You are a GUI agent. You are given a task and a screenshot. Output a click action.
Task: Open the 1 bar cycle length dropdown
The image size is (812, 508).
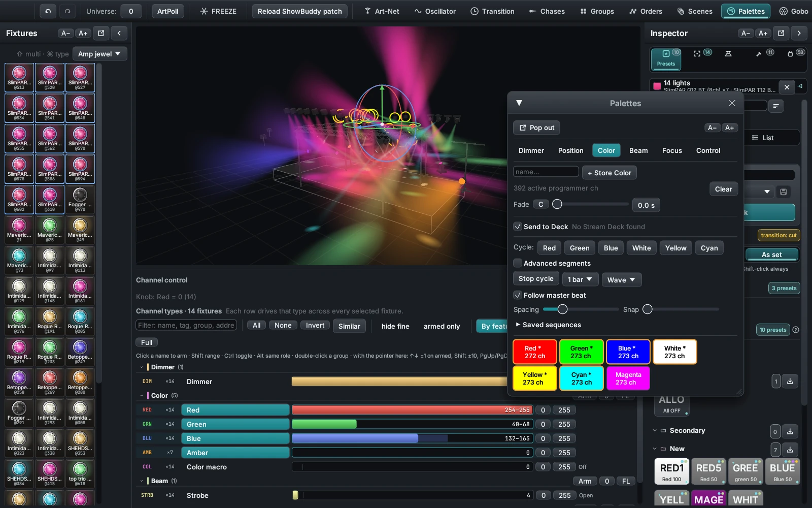coord(580,279)
